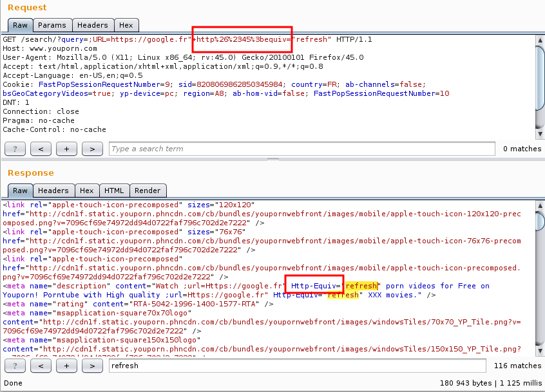Click the request pane scrollbar thumb
The width and height of the screenshot is (545, 392).
point(540,78)
